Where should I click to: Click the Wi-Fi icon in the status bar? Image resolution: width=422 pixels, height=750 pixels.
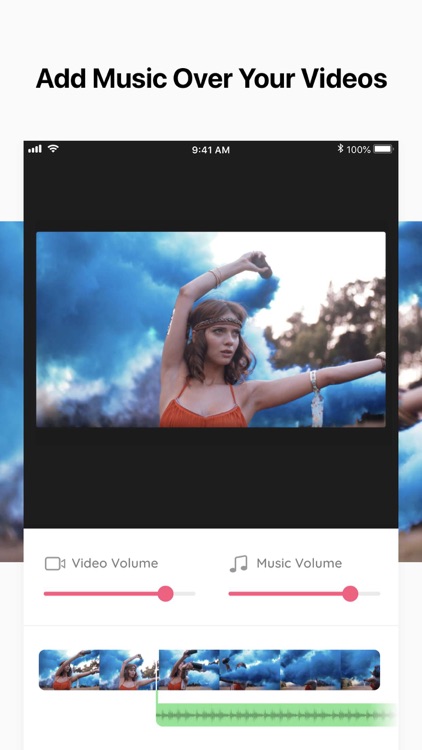[x=53, y=149]
